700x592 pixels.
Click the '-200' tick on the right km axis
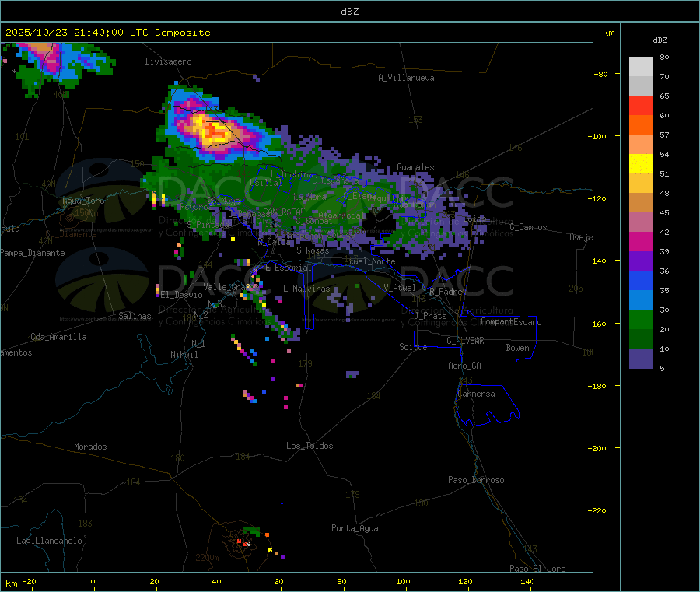pyautogui.click(x=597, y=448)
